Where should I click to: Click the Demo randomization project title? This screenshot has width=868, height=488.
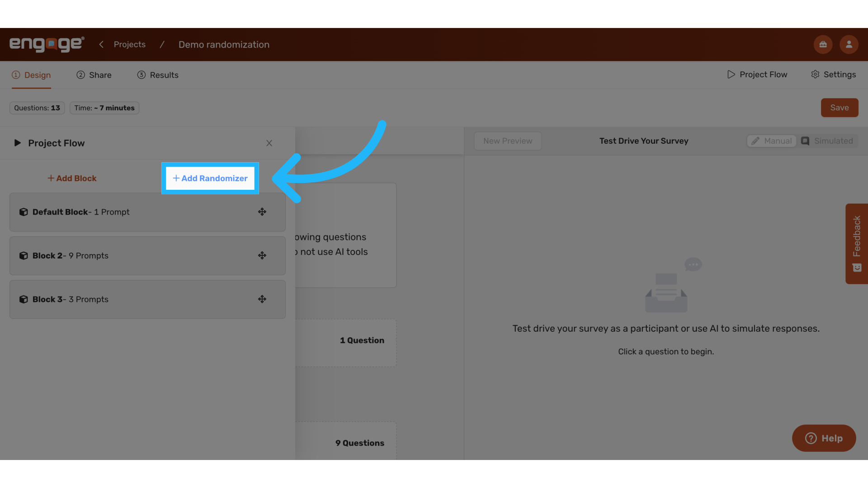coord(224,44)
